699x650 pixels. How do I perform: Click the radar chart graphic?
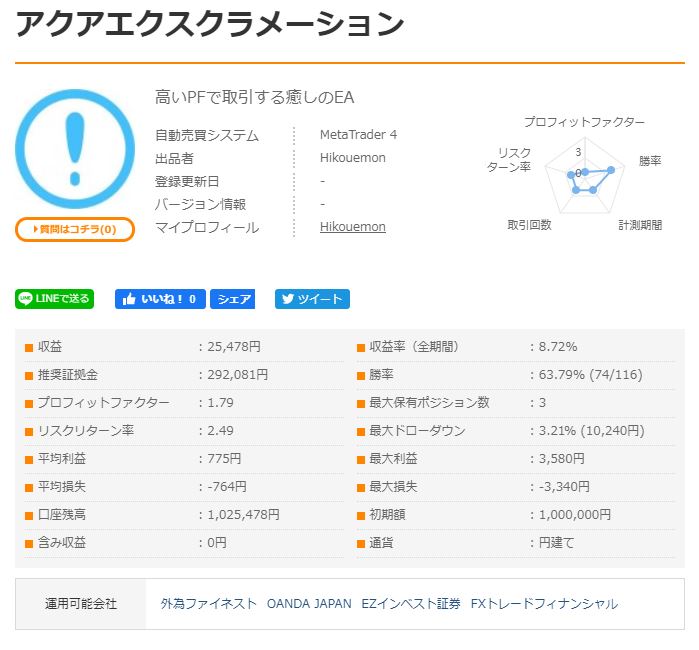pyautogui.click(x=583, y=178)
